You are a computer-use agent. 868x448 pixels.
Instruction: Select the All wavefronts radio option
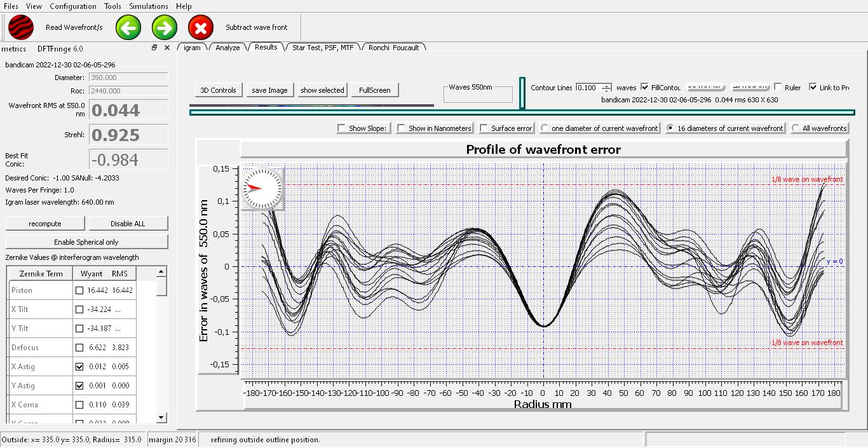click(796, 128)
